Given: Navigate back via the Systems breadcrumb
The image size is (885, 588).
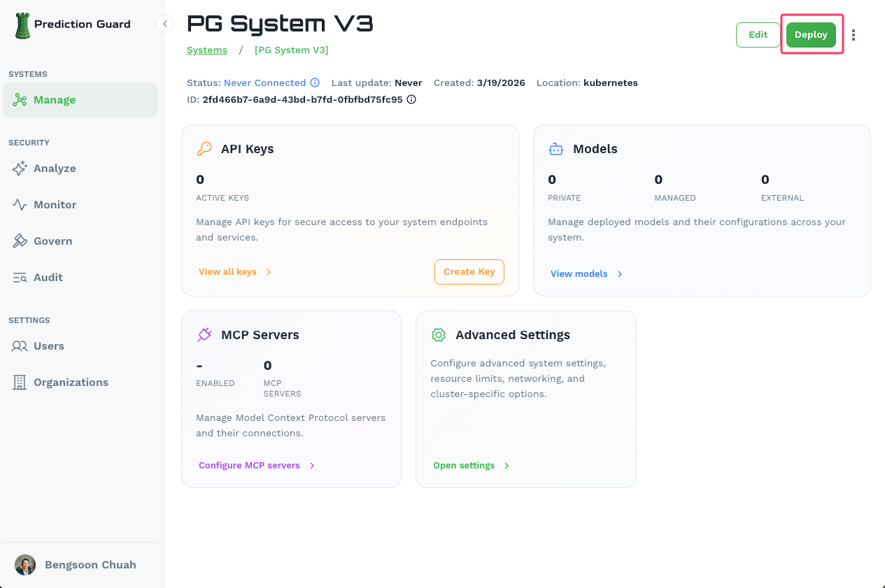Looking at the screenshot, I should [206, 50].
